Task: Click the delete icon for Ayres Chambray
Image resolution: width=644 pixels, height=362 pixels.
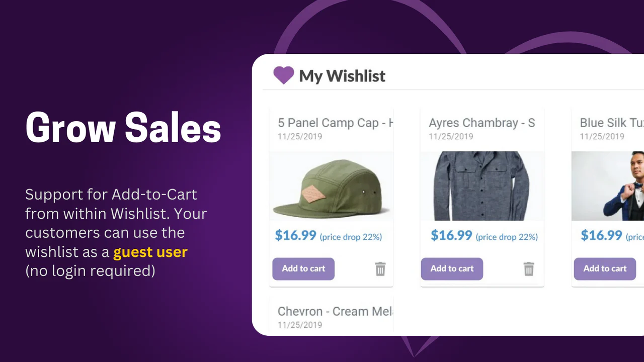Action: pyautogui.click(x=528, y=269)
